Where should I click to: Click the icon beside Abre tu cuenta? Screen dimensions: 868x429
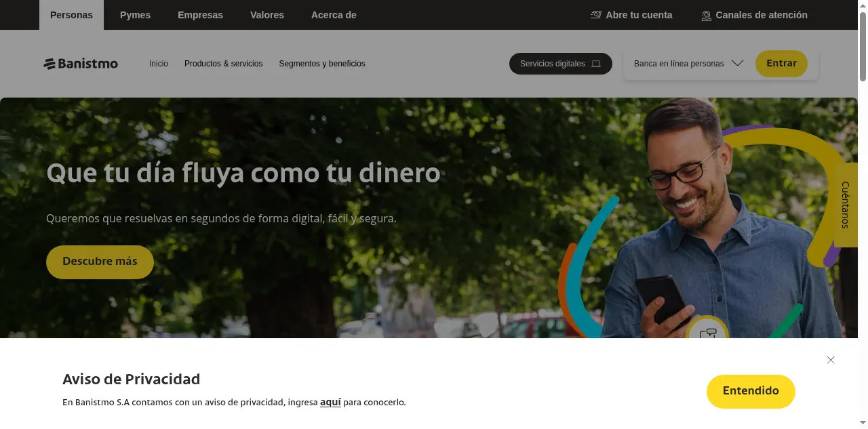tap(595, 15)
